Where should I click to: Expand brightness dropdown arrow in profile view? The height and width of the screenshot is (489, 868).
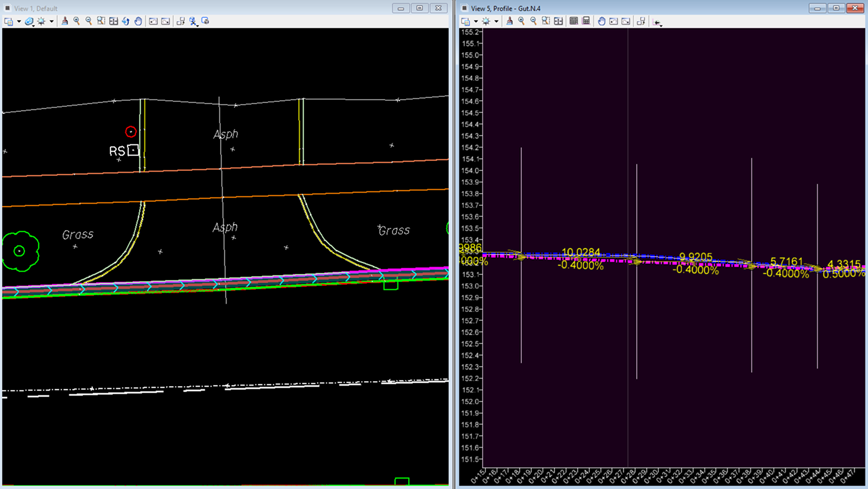[x=496, y=22]
